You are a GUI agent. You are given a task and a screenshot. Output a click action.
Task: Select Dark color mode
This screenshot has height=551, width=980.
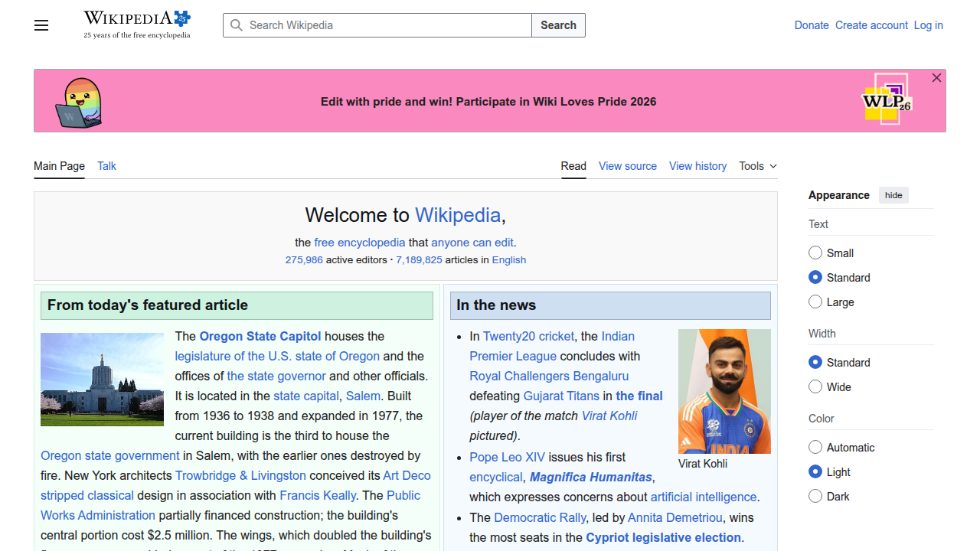coord(815,496)
